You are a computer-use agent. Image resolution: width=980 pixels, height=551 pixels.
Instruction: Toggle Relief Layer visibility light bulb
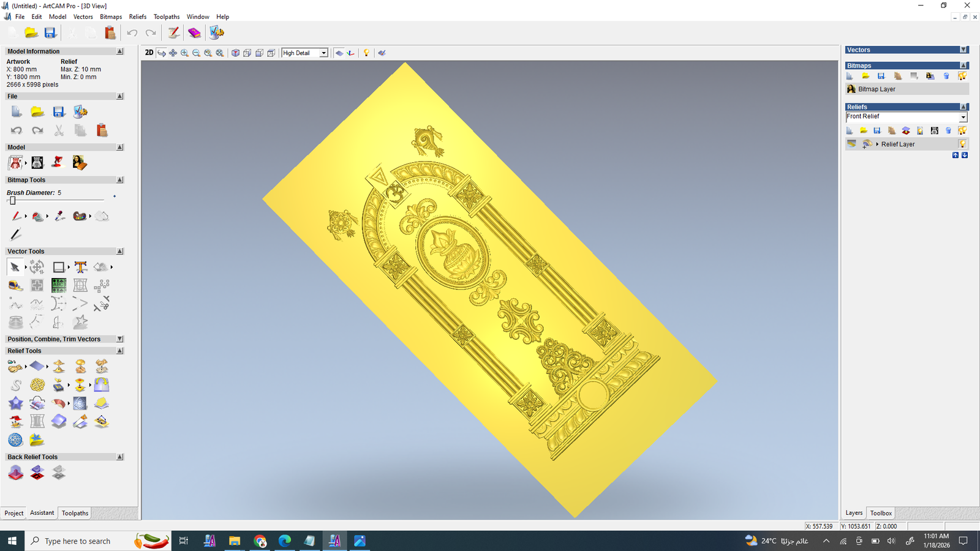[962, 144]
